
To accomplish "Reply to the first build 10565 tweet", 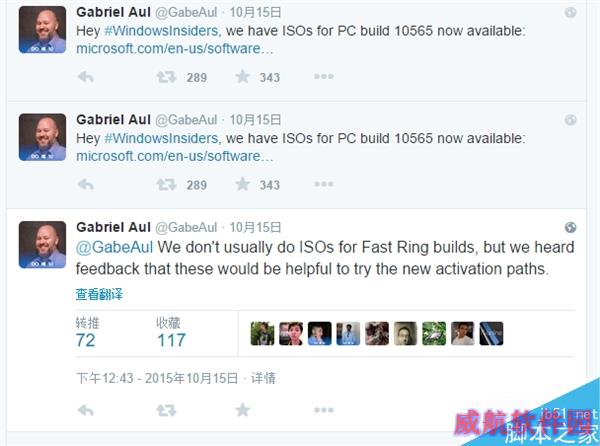I will 86,77.
